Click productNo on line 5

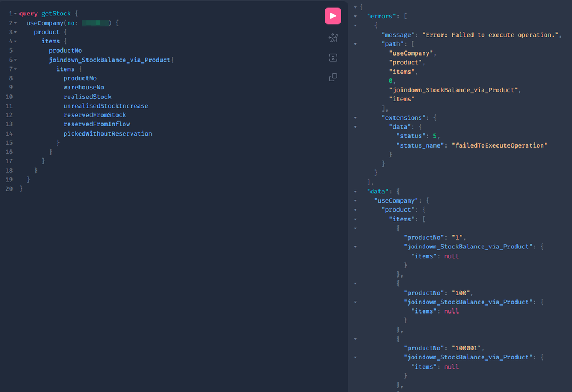click(x=65, y=50)
